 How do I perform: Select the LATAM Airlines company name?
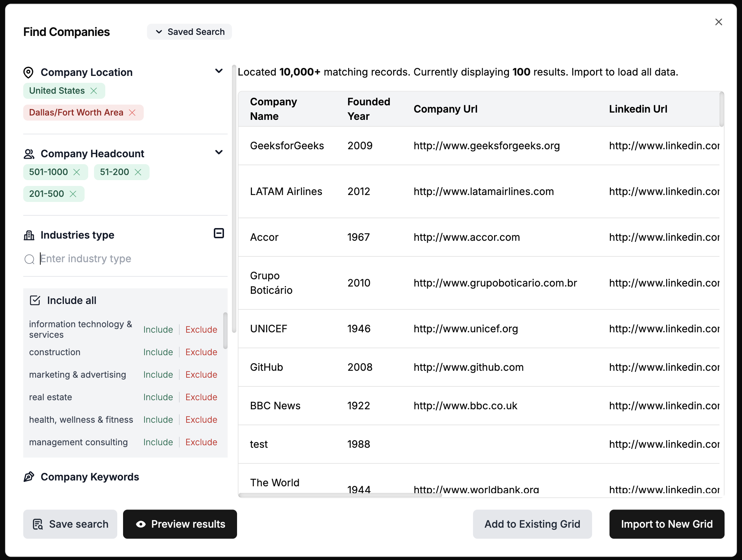click(x=286, y=191)
